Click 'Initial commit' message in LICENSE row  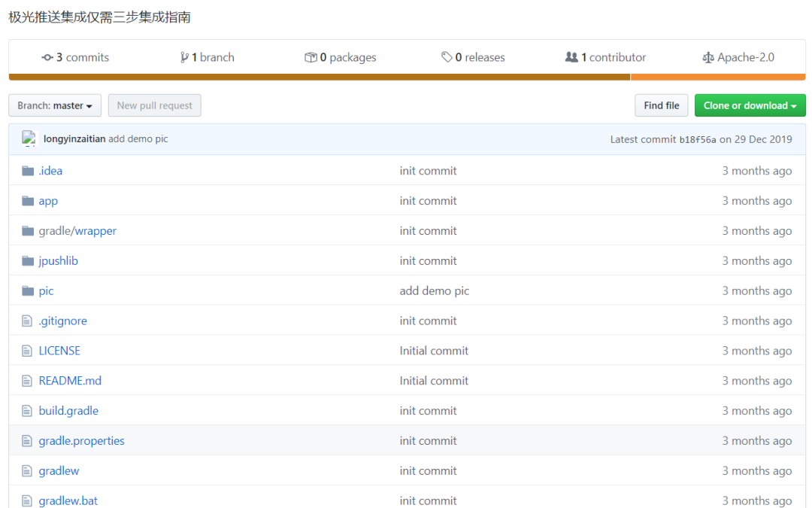(434, 351)
